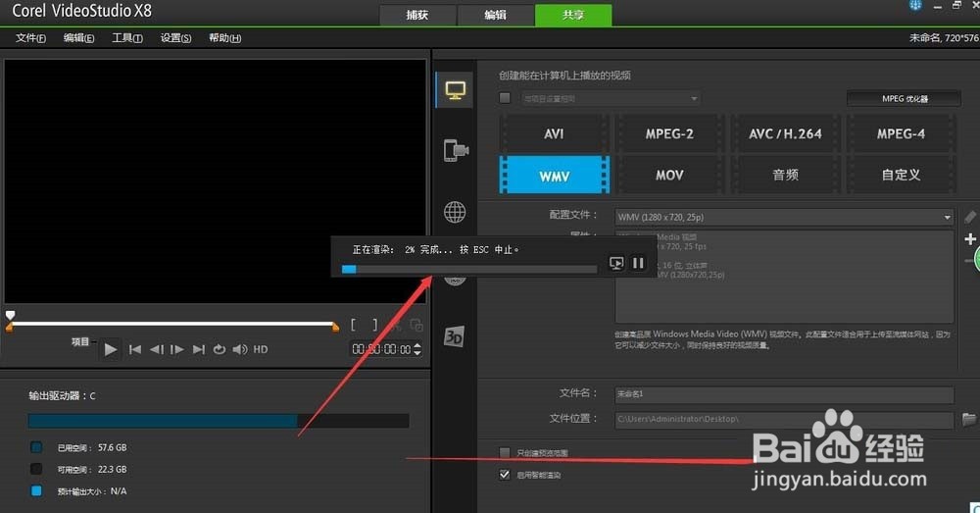
Task: Open the 帮助(H) menu
Action: tap(225, 38)
